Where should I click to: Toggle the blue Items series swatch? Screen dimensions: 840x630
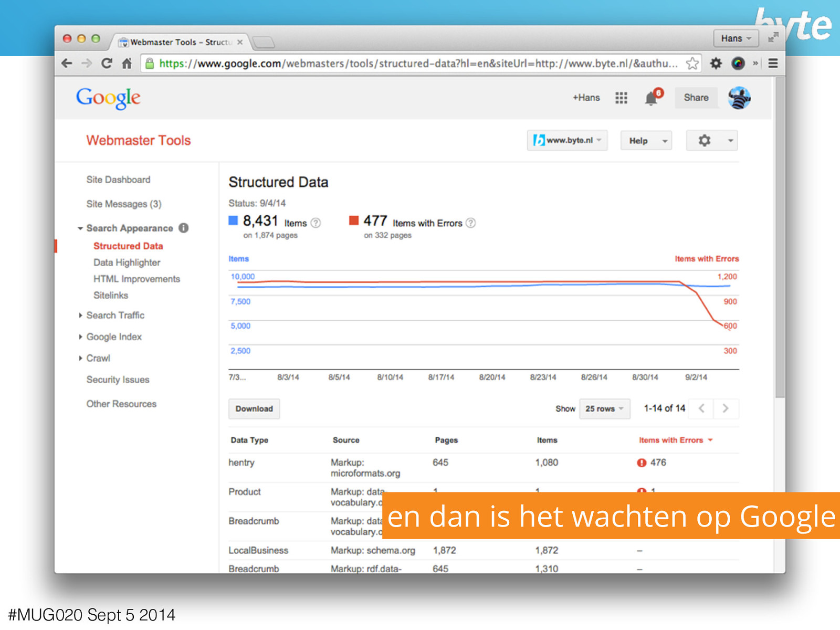pos(233,220)
